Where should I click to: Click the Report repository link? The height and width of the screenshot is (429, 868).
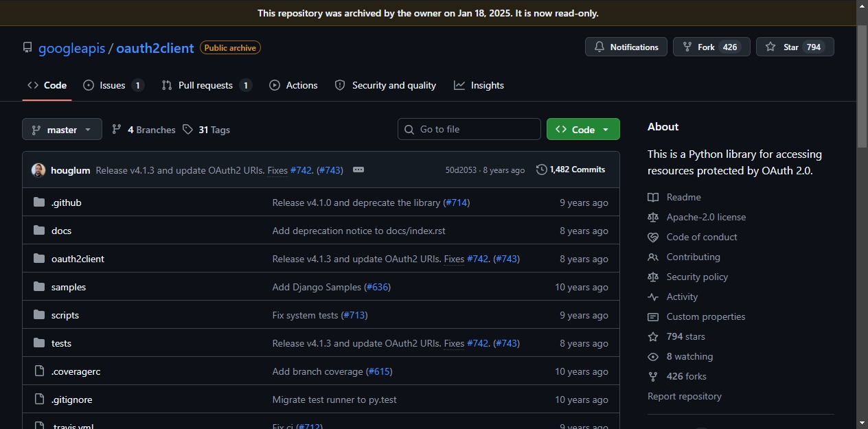pyautogui.click(x=685, y=396)
